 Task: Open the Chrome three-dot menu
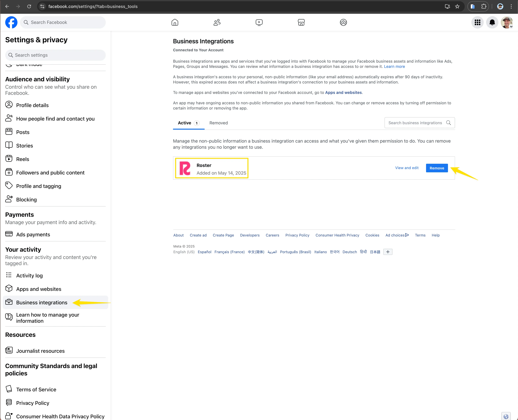511,7
